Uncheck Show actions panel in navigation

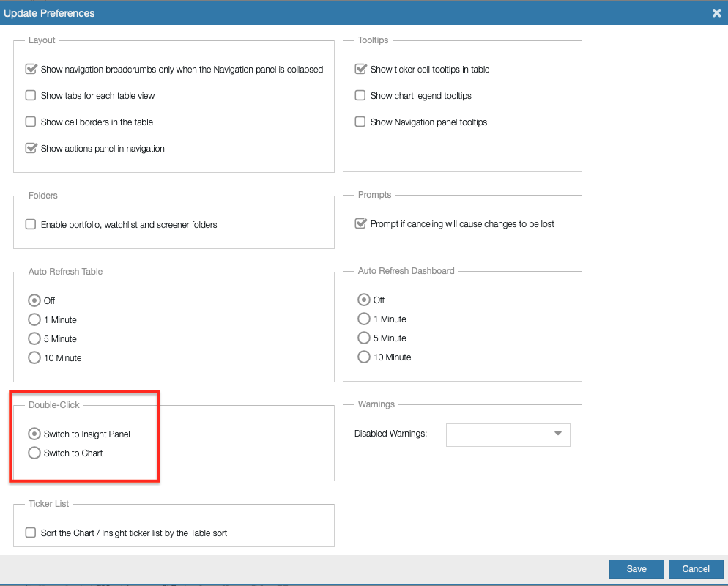[31, 149]
